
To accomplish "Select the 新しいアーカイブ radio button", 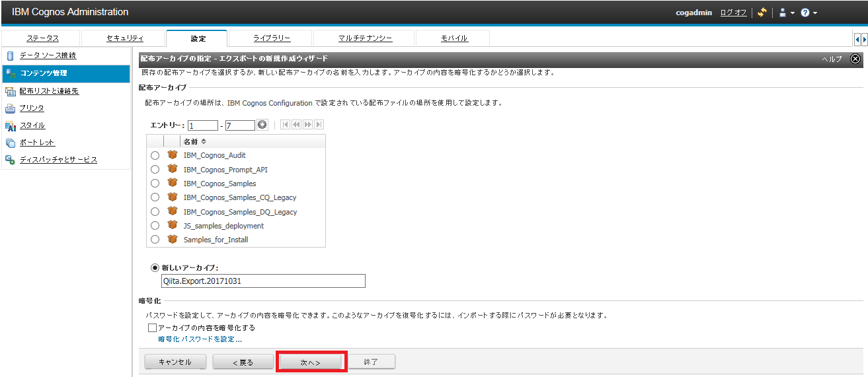I will [x=155, y=267].
